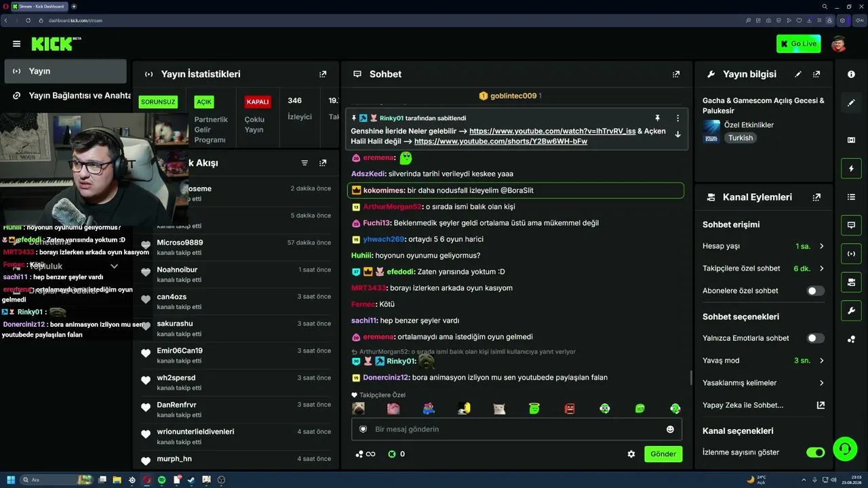Click the green halo emote

534,409
